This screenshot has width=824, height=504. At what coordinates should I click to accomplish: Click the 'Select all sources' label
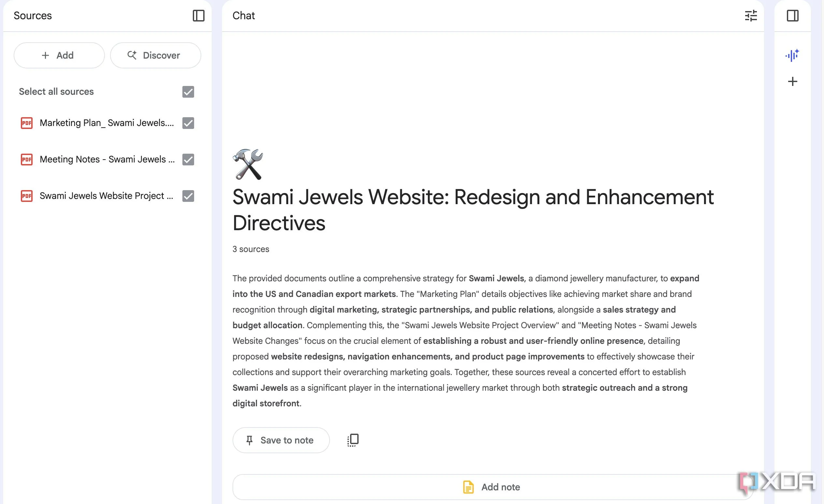click(x=56, y=91)
